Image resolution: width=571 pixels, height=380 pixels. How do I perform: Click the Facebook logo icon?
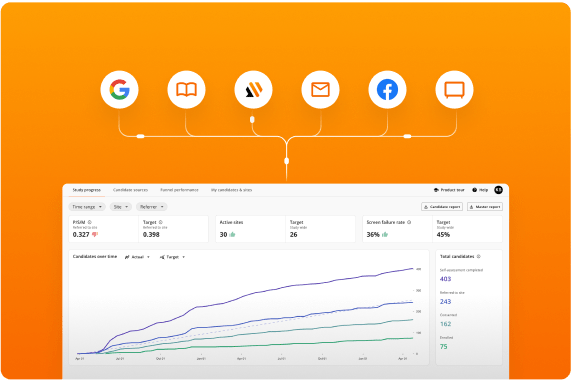pos(387,90)
